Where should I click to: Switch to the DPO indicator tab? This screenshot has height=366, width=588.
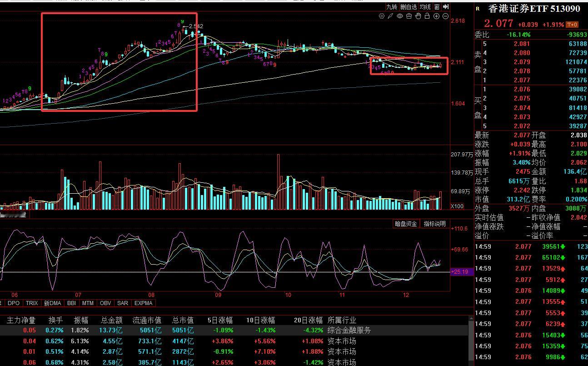pos(14,303)
